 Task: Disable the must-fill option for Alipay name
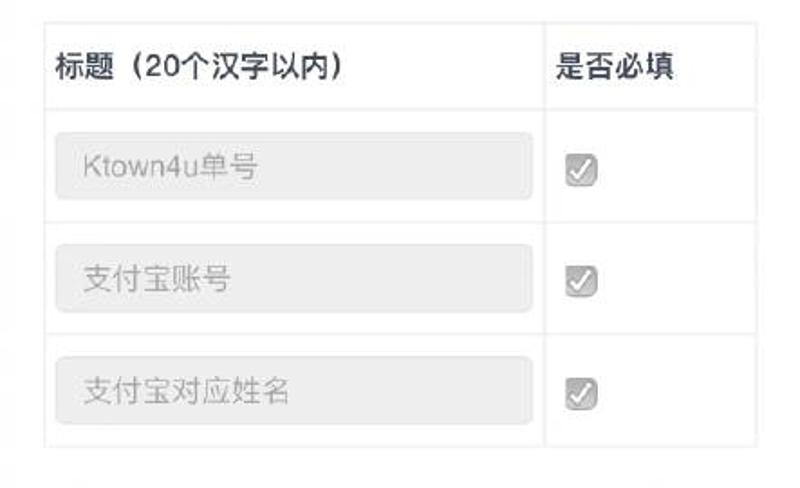click(581, 393)
